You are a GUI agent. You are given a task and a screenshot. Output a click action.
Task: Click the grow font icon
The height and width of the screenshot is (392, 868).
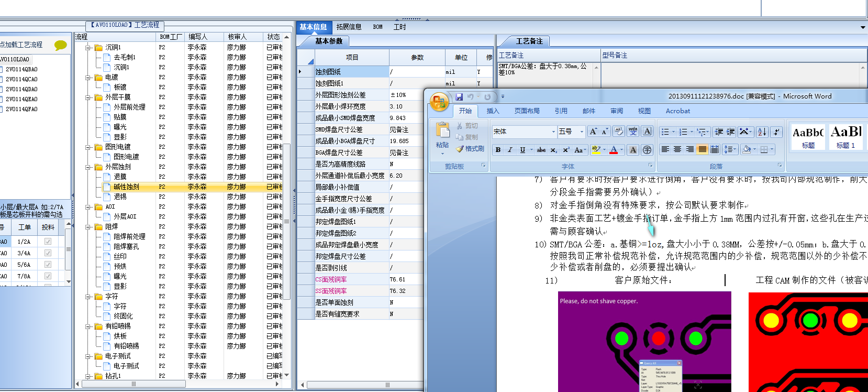tap(593, 132)
